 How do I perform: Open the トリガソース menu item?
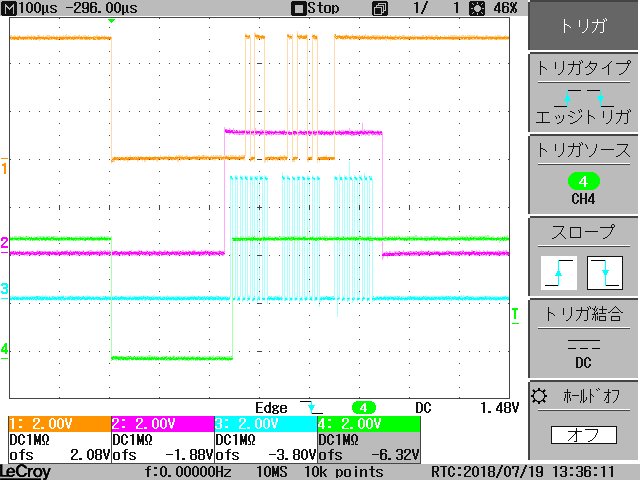click(x=583, y=175)
